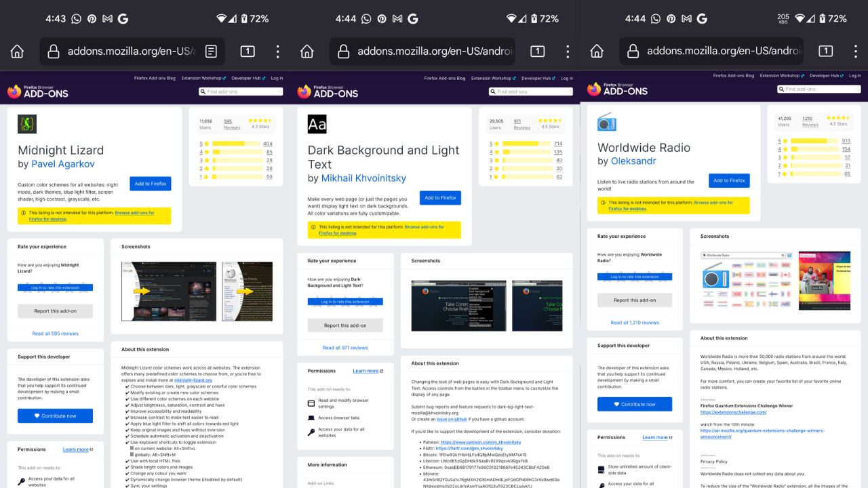Screen dimensions: 868x488
Task: Click Extension Workshop on Dark Background page header
Action: coord(492,79)
